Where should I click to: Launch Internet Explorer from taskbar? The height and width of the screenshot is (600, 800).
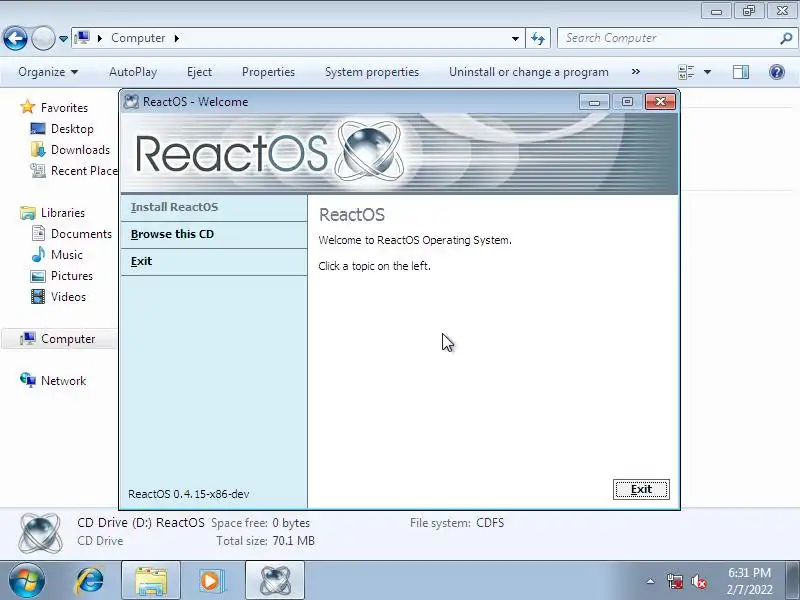(x=89, y=581)
